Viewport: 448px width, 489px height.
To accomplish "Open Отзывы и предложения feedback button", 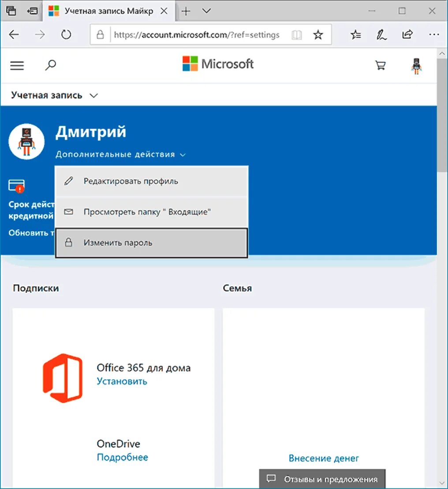I will 322,479.
